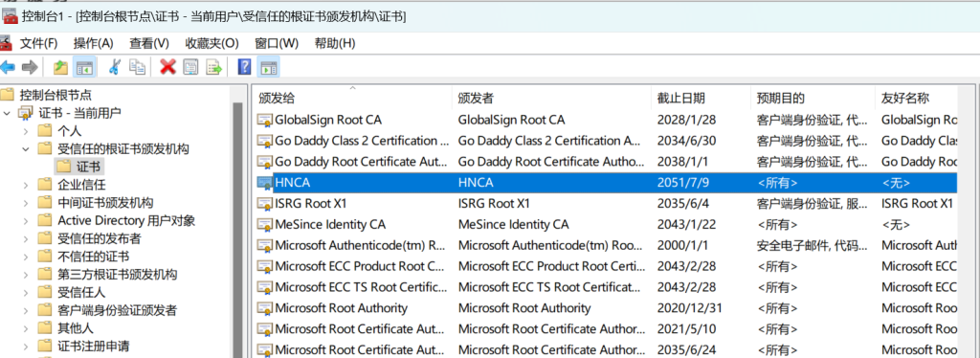Expand the 个人 folder node
980x358 pixels.
[26, 131]
